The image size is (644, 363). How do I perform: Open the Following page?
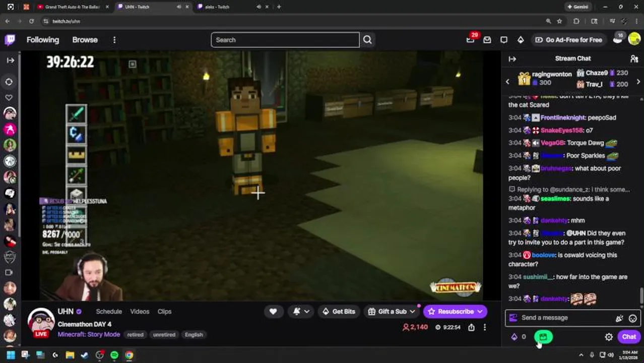point(43,40)
